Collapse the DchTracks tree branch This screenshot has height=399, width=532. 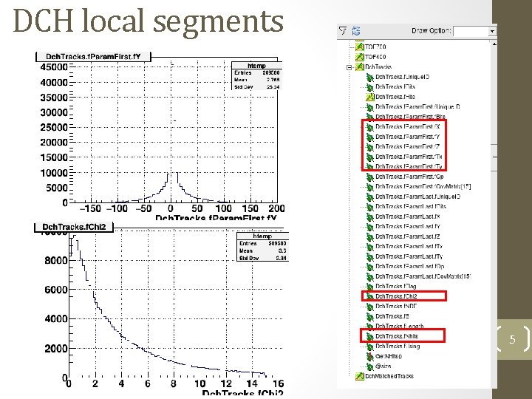349,67
